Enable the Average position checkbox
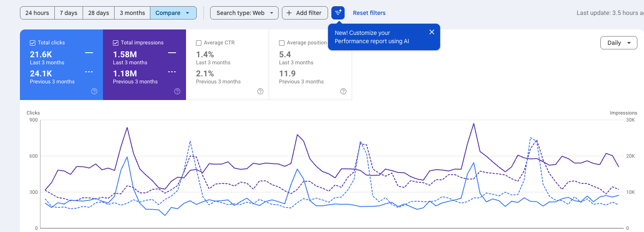This screenshot has height=232, width=644. coord(282,43)
